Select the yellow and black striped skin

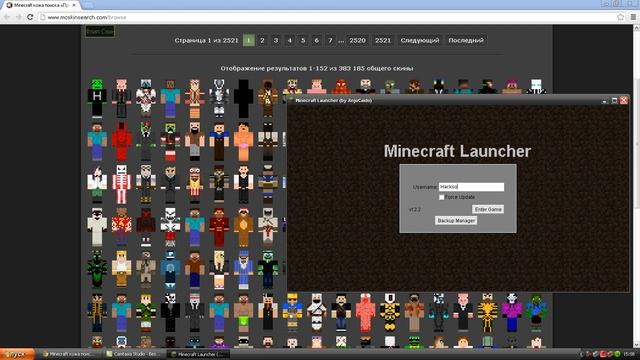pyautogui.click(x=390, y=312)
